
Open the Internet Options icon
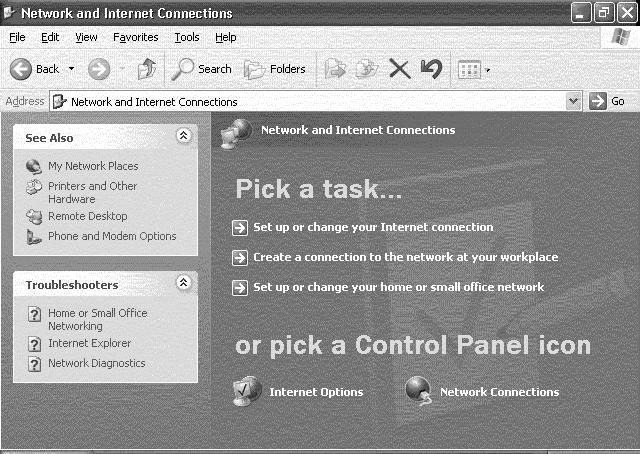click(247, 391)
